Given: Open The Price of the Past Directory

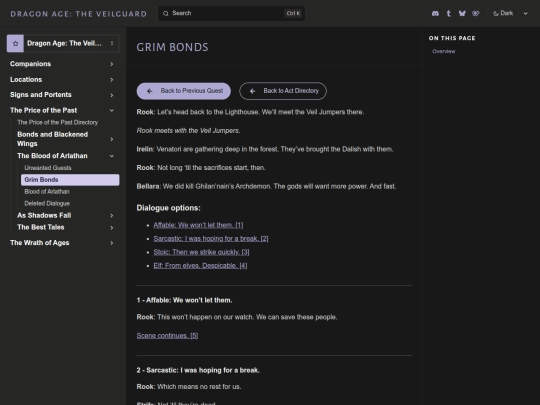Looking at the screenshot, I should [58, 122].
